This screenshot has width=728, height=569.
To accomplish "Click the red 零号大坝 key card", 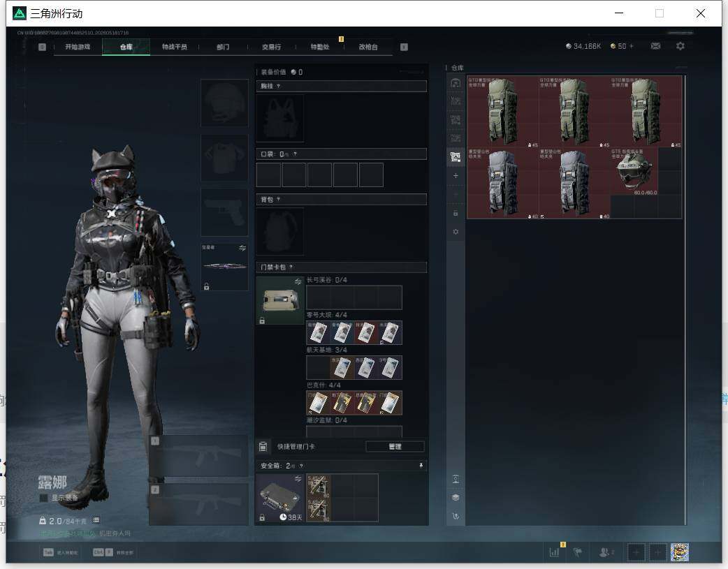I will [x=366, y=332].
